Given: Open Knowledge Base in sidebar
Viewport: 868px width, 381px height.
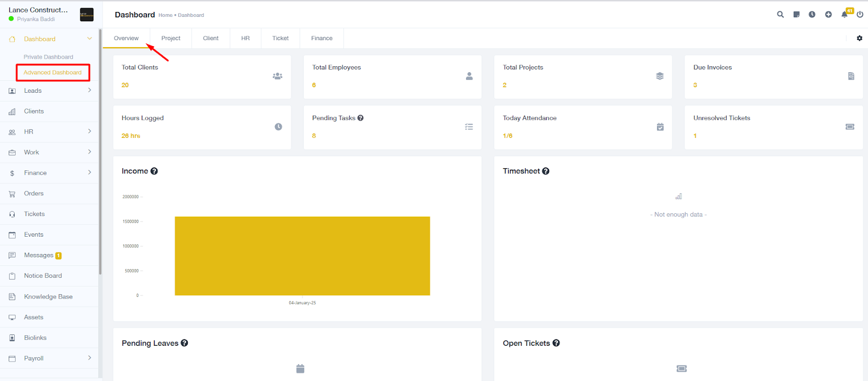Looking at the screenshot, I should click(49, 297).
